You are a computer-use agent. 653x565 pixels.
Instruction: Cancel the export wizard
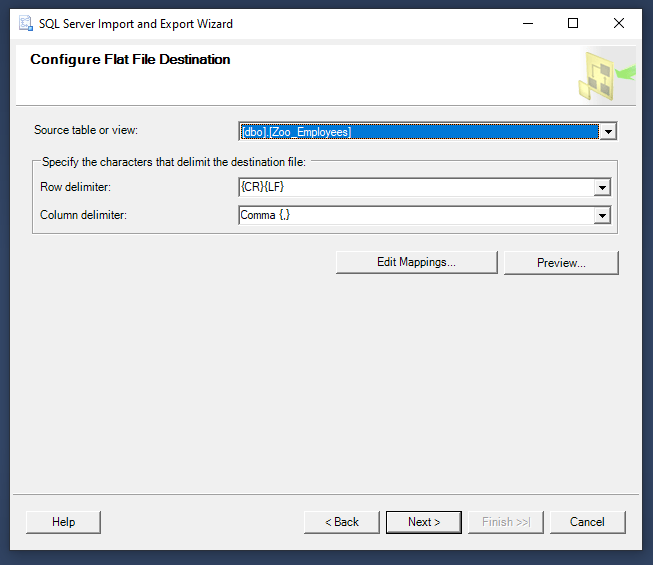point(587,522)
